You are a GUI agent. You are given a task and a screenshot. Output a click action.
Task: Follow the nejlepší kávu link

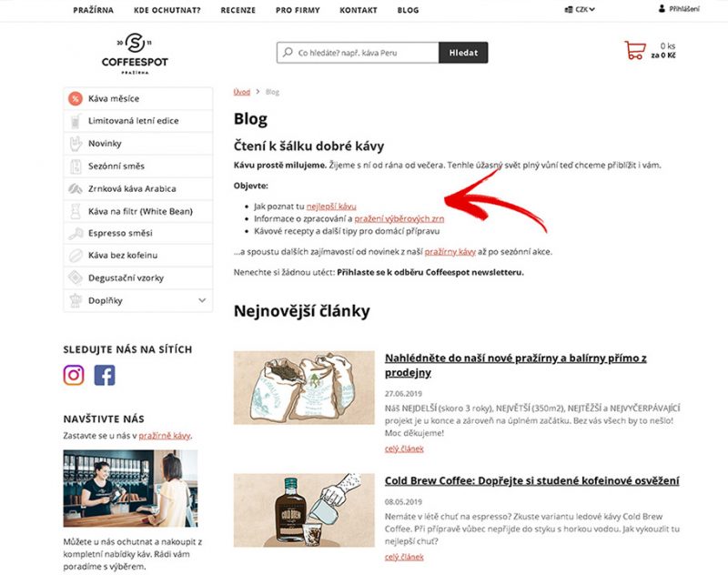(x=331, y=207)
